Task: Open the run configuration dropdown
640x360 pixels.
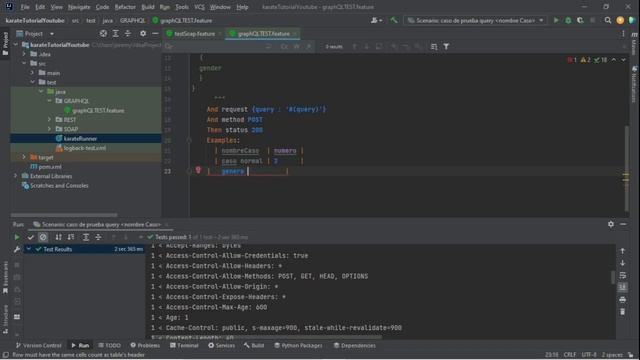Action: click(476, 20)
